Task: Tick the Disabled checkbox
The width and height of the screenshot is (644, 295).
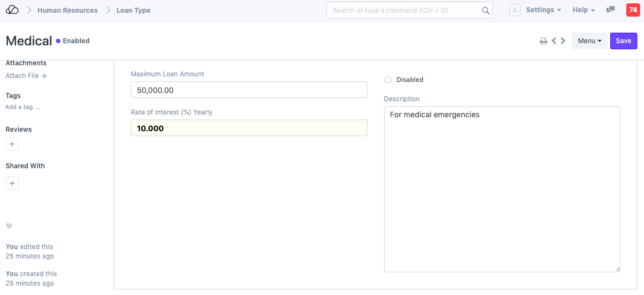Action: click(388, 80)
